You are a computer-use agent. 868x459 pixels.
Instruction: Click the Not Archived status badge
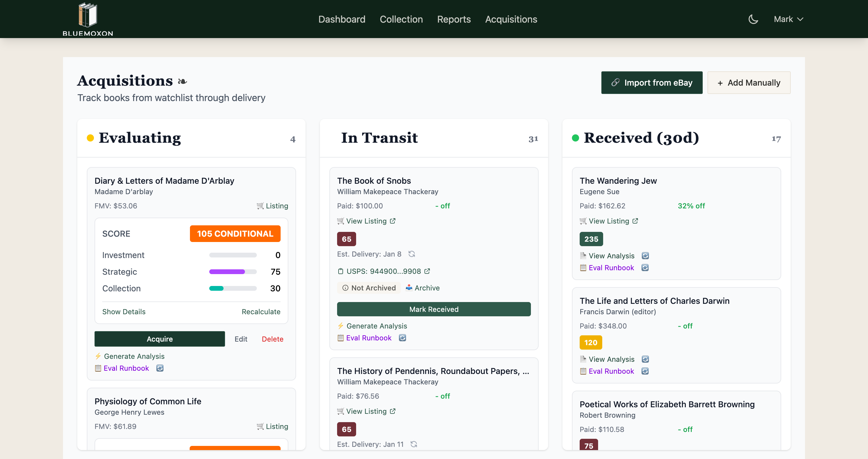(369, 288)
